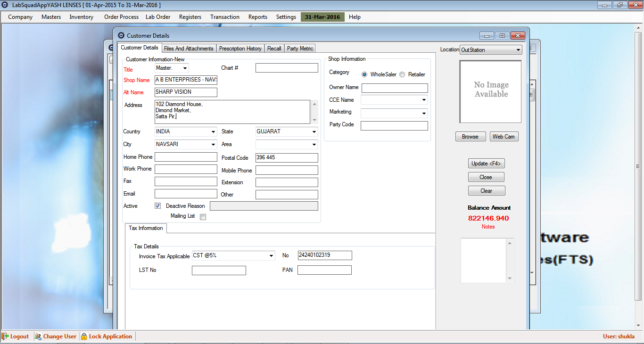
Task: Click the Customer Details window title icon
Action: click(121, 35)
